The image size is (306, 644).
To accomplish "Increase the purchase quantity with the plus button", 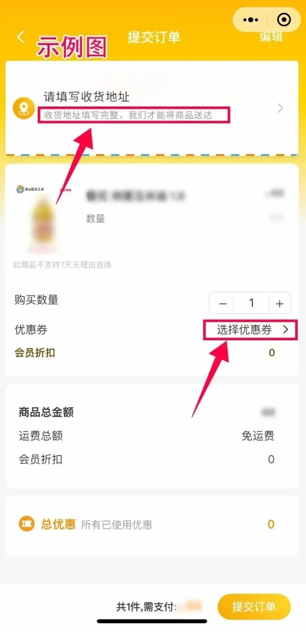I will tap(280, 304).
